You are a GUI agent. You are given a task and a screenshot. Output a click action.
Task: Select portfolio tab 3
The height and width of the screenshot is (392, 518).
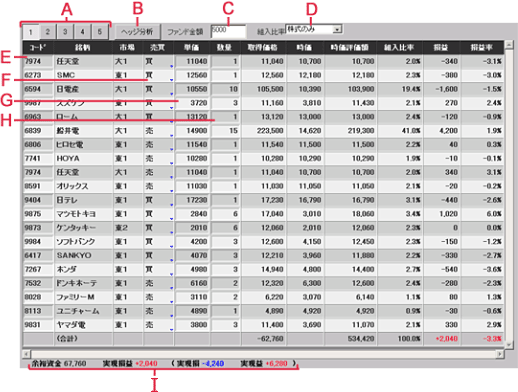point(65,32)
